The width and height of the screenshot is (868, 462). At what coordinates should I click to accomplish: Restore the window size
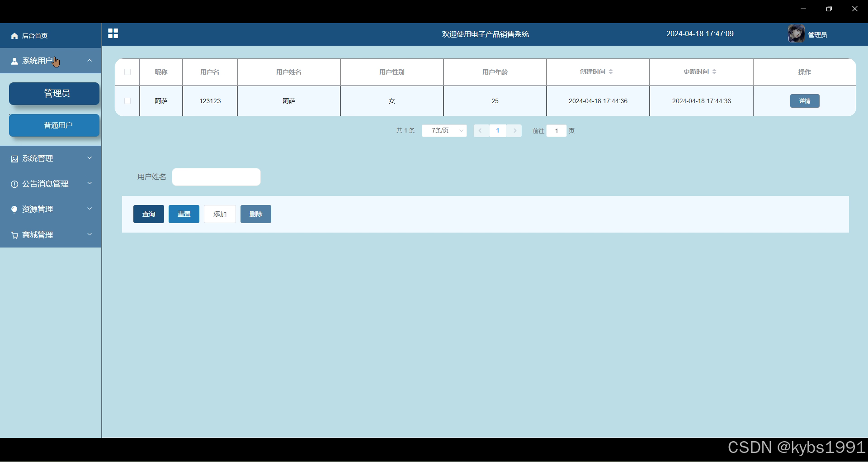coord(829,9)
